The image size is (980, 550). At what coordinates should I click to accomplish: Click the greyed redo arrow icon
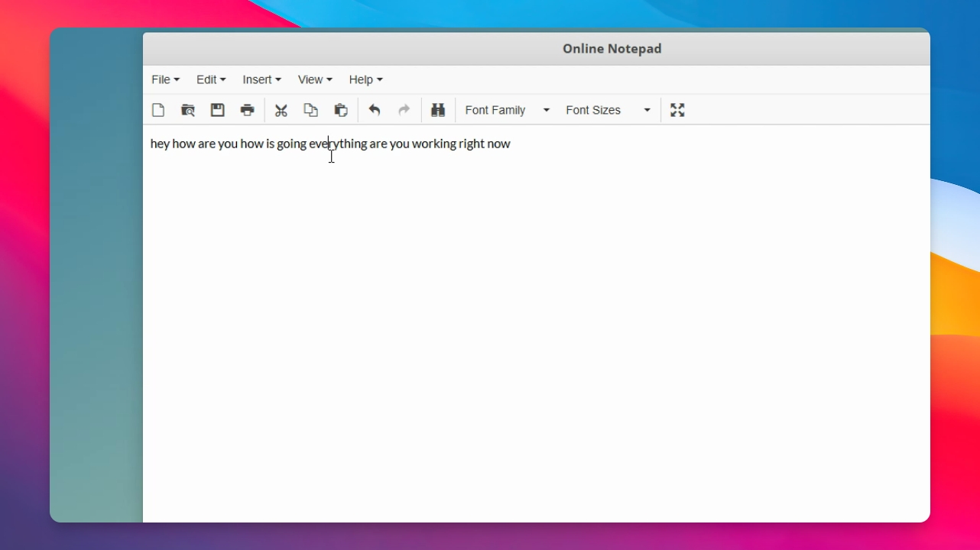click(404, 110)
